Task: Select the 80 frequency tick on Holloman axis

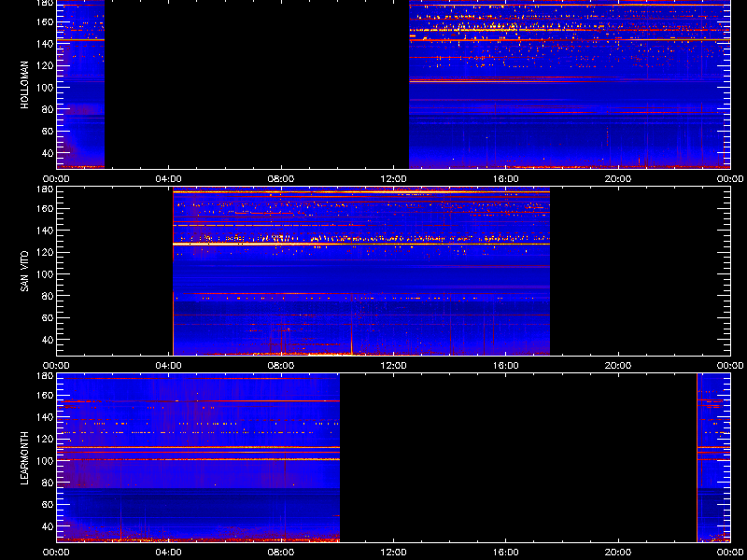Action: click(x=48, y=109)
